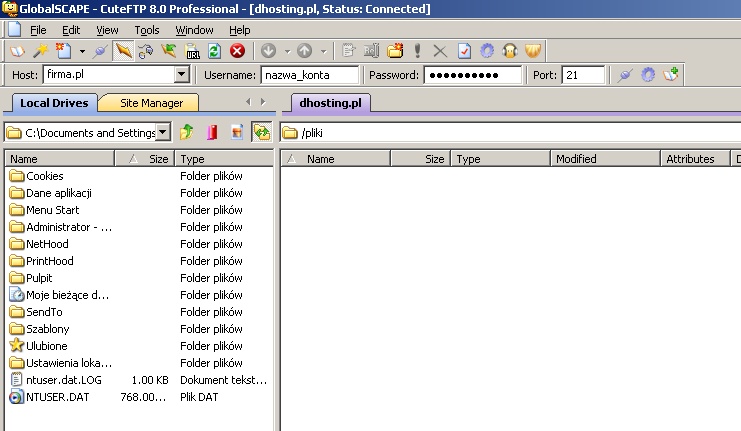
Task: Go up one folder in local pane
Action: click(187, 132)
